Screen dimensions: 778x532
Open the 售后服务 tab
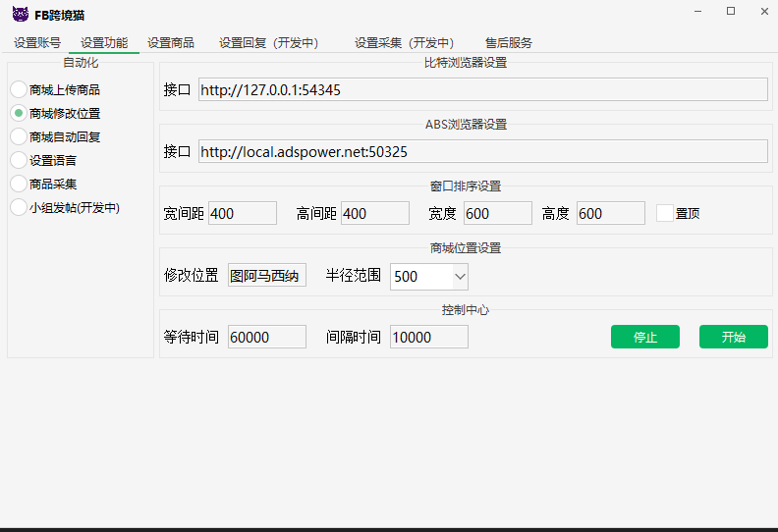pos(509,43)
